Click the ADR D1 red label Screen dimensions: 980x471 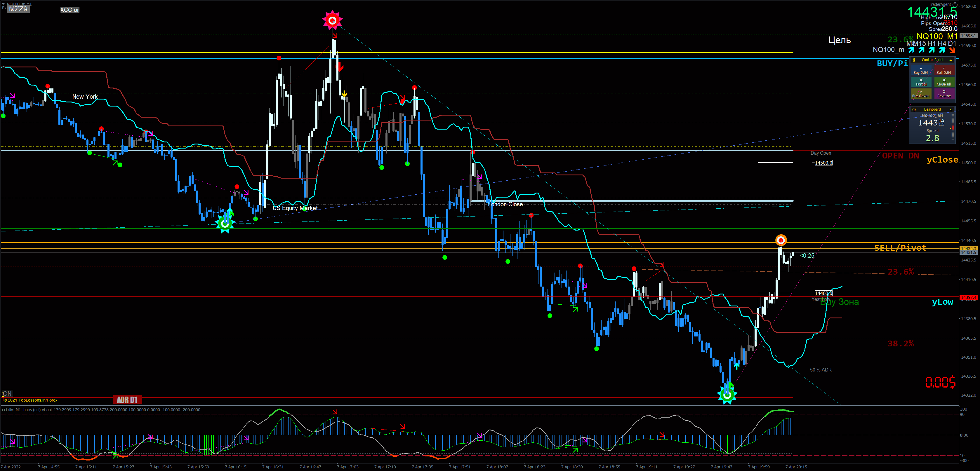(127, 400)
